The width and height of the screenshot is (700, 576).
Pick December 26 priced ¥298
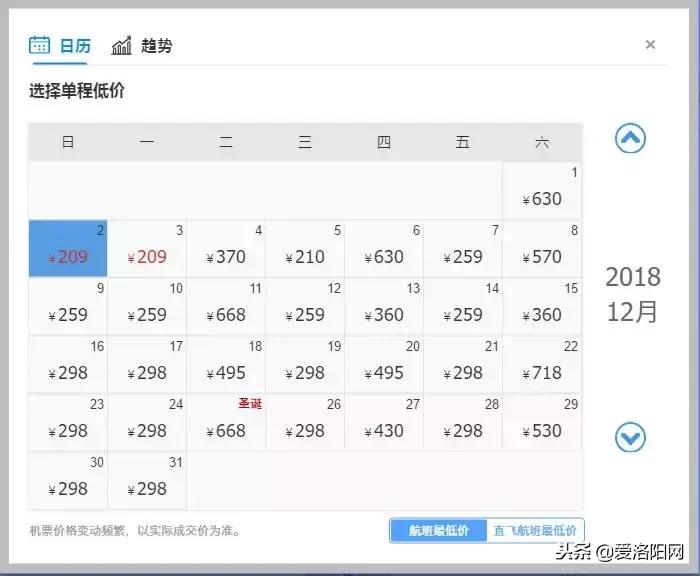tap(305, 422)
